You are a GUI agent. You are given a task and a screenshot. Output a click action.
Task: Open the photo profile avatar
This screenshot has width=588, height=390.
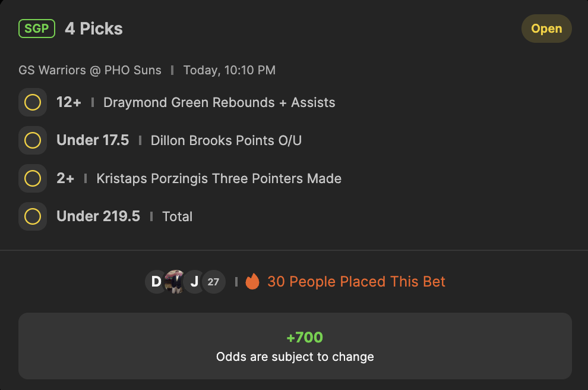click(x=175, y=282)
